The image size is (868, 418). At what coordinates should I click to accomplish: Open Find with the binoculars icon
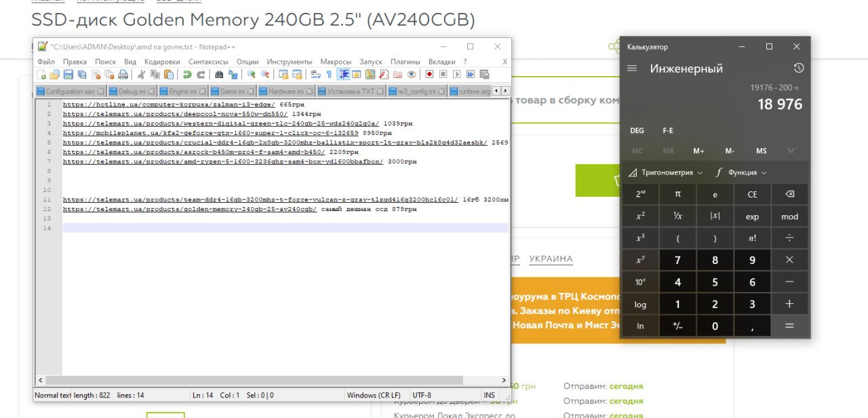point(219,75)
